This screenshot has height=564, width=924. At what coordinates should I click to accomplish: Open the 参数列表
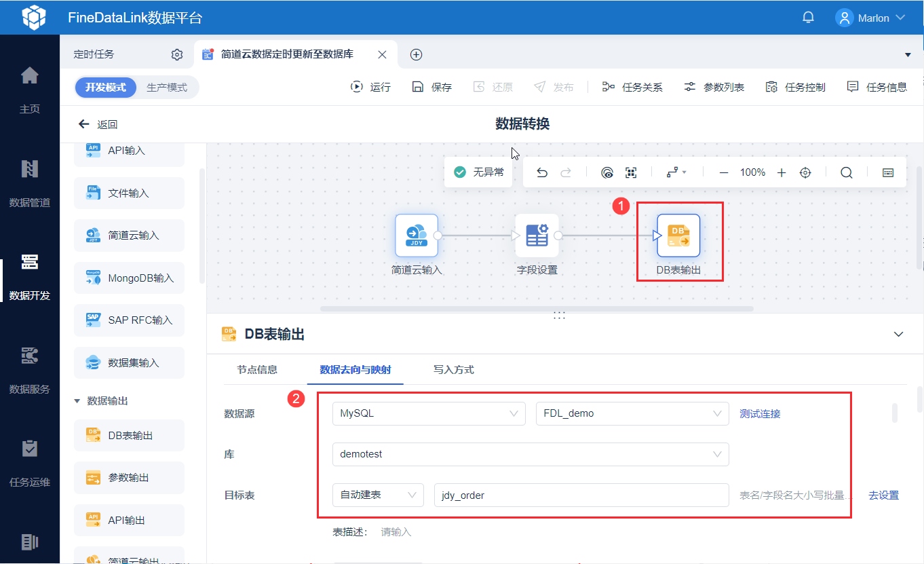[714, 87]
